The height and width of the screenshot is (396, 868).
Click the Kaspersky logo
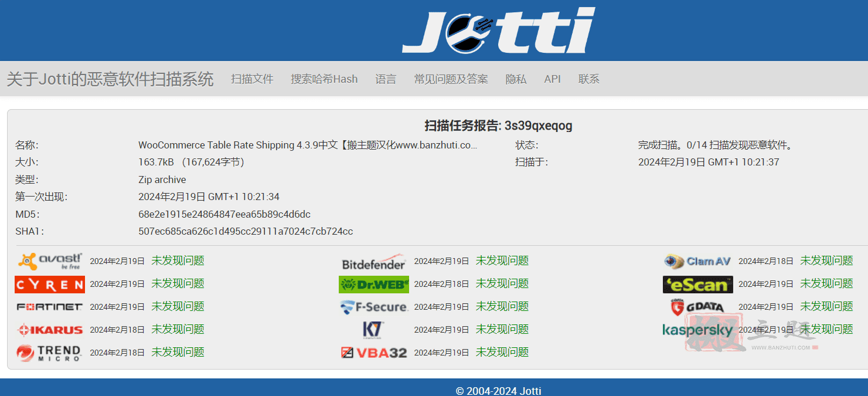(698, 330)
